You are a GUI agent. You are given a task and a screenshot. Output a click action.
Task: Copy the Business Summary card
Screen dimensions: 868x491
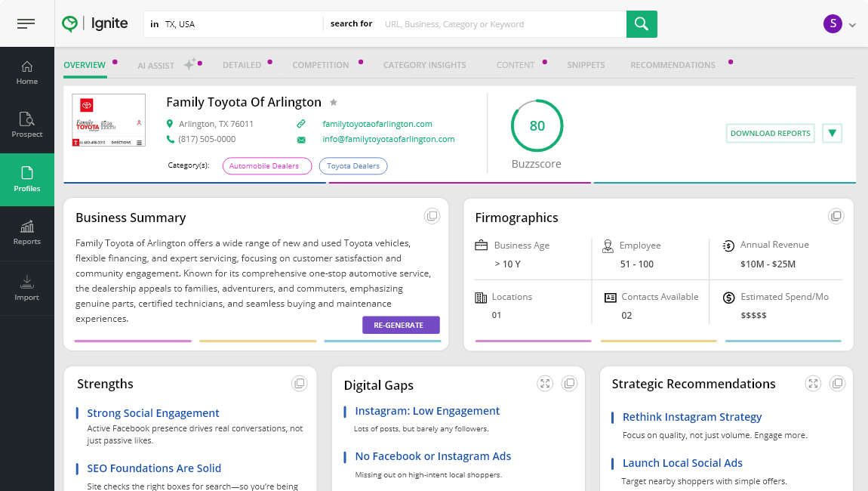tap(432, 215)
